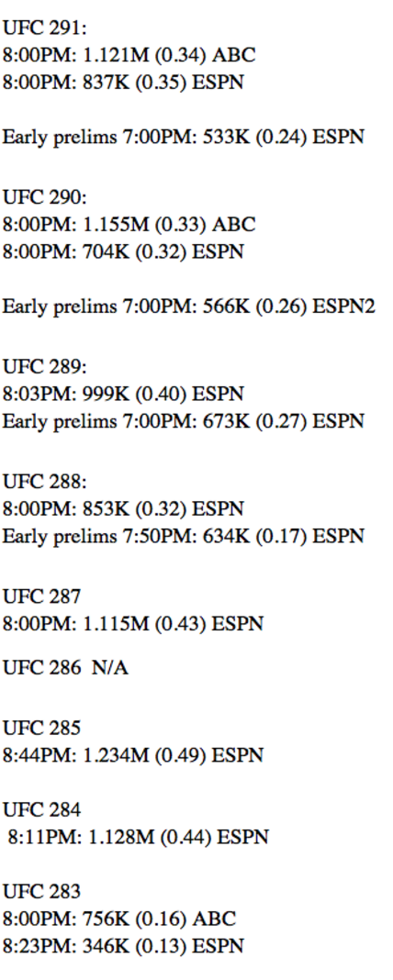Click the UFC 287 1.115M ESPN line
Screen dimensions: 393x980
click(x=132, y=624)
